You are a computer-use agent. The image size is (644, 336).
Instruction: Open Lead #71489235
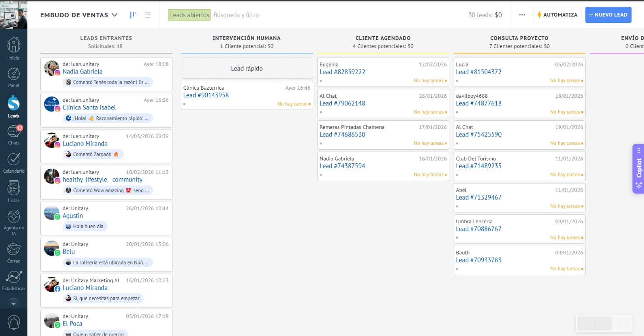479,166
